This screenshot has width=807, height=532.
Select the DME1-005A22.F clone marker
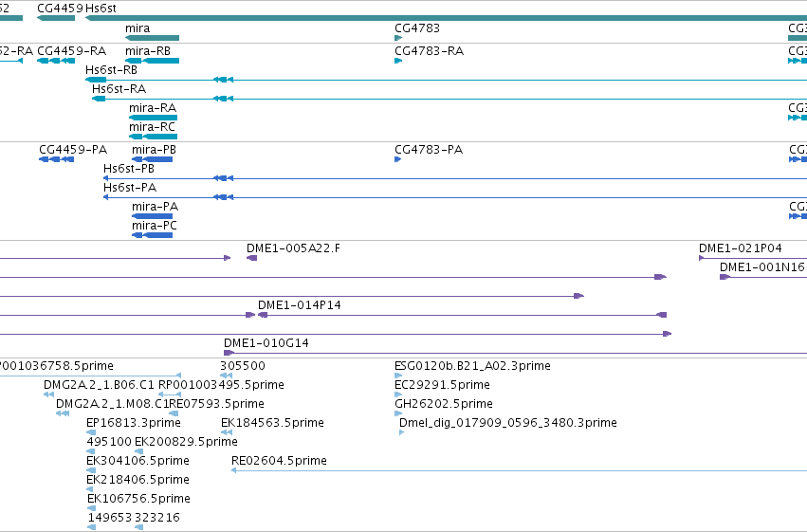251,258
